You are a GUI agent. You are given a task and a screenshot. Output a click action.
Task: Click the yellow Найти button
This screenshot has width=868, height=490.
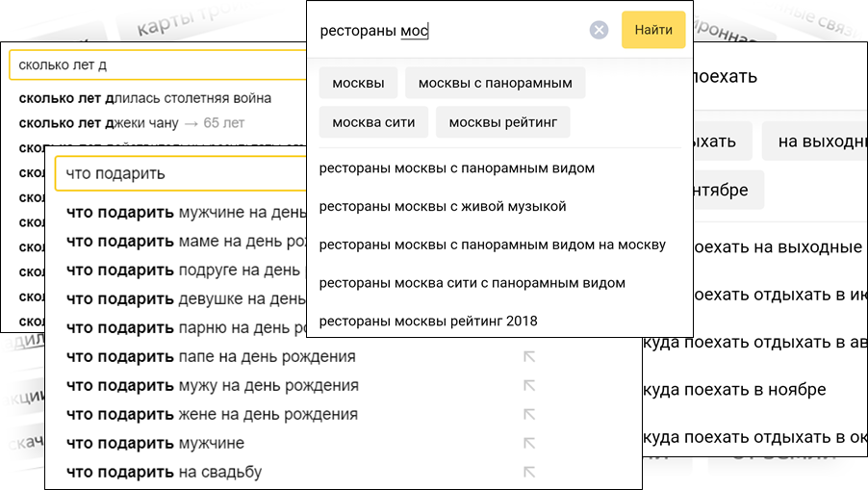[653, 30]
